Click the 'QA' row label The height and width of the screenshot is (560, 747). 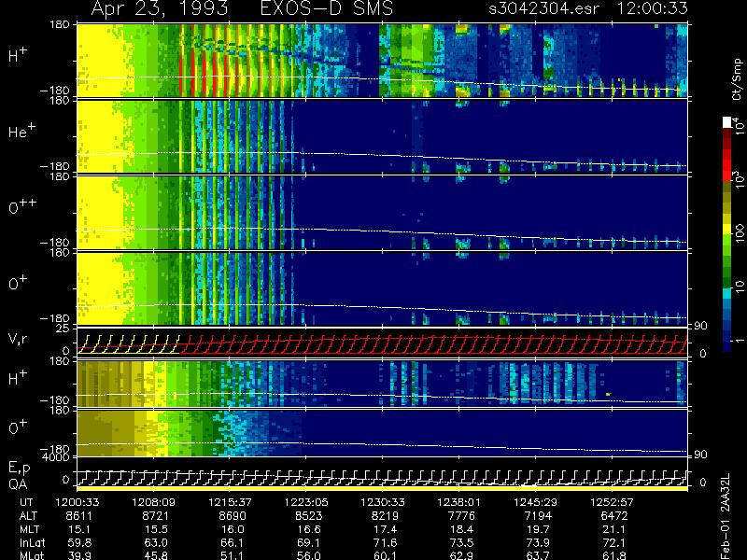coord(18,483)
